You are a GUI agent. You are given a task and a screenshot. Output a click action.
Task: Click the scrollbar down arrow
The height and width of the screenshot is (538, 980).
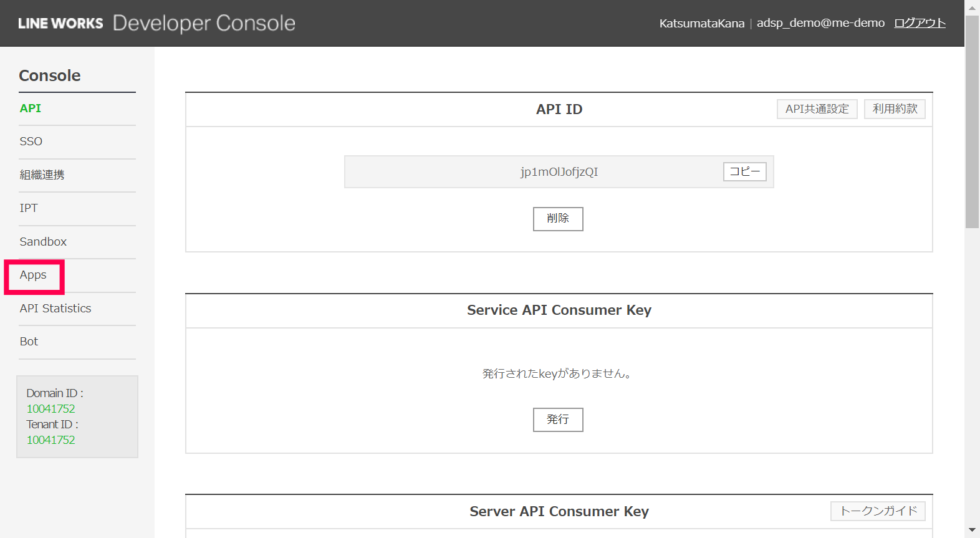[x=972, y=530]
